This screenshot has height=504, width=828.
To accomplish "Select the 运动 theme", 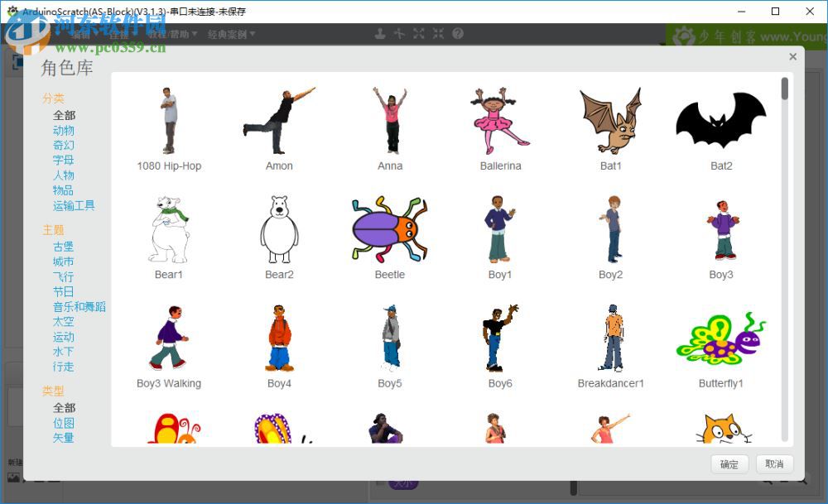I will tap(64, 337).
